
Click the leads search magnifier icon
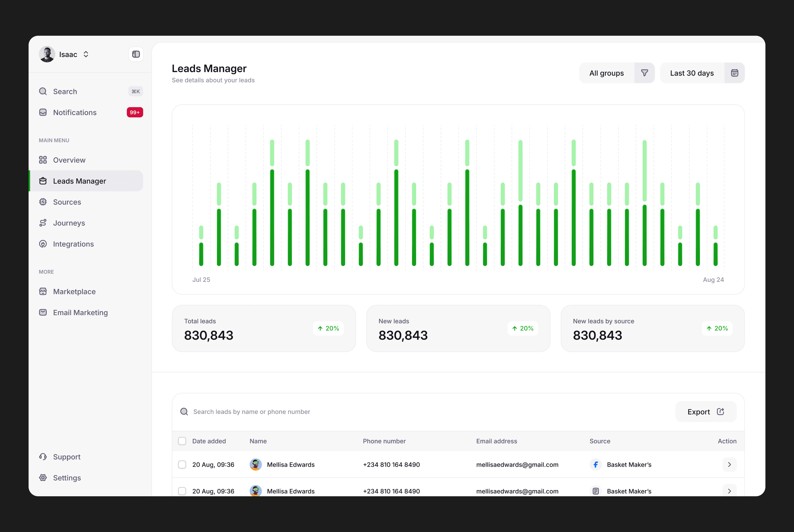[x=184, y=412]
